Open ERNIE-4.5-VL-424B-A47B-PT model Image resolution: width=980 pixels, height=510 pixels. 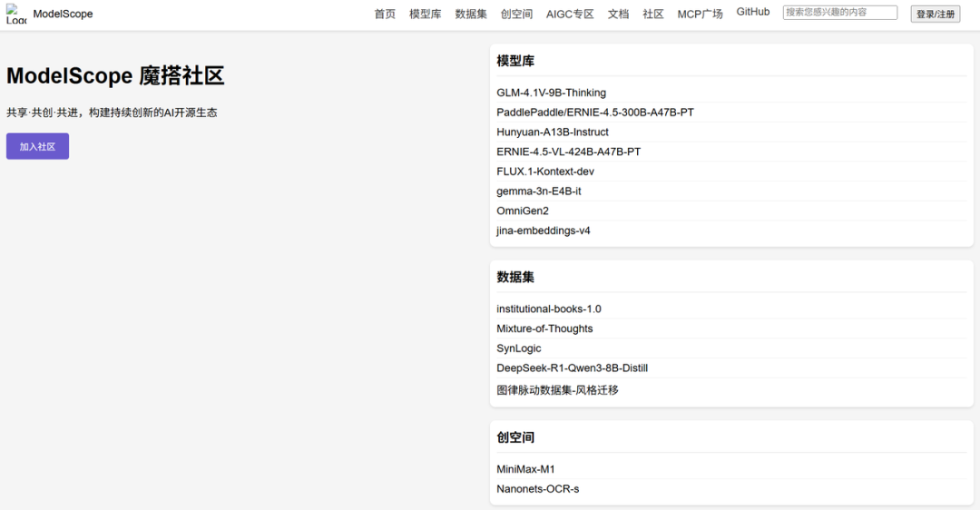pos(569,152)
